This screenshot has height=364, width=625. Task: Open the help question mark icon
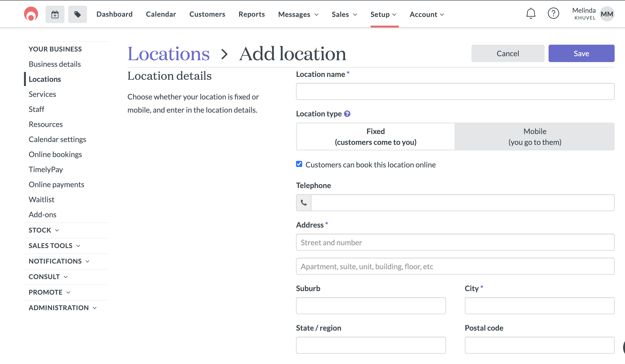coord(554,14)
